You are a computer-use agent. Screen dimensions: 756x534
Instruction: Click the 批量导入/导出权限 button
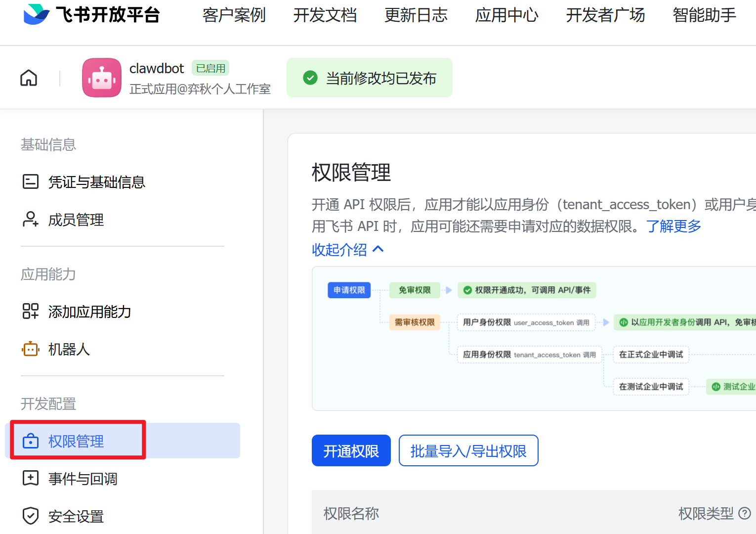(468, 450)
